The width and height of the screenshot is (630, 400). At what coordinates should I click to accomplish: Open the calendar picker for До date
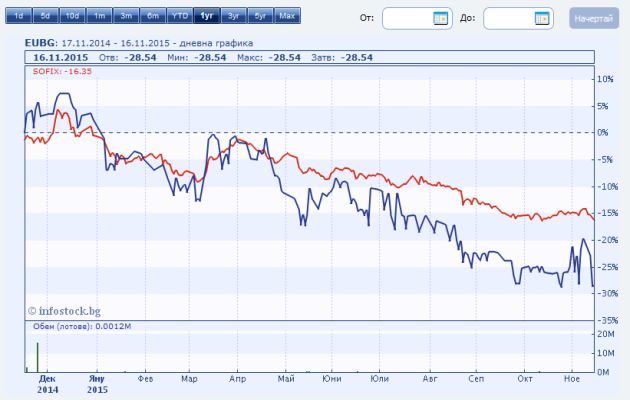[541, 18]
